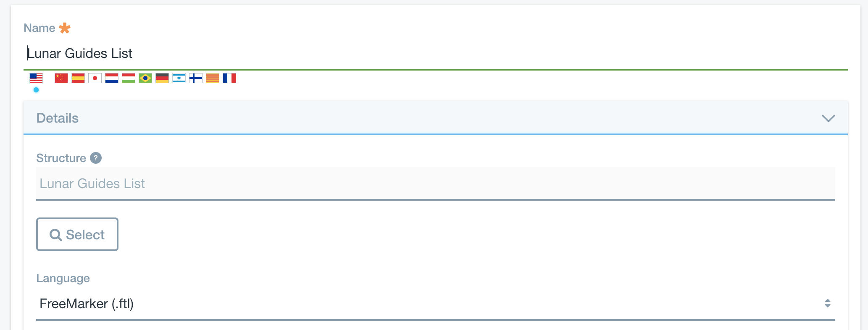Select the Hungarian flag translation

click(x=129, y=78)
